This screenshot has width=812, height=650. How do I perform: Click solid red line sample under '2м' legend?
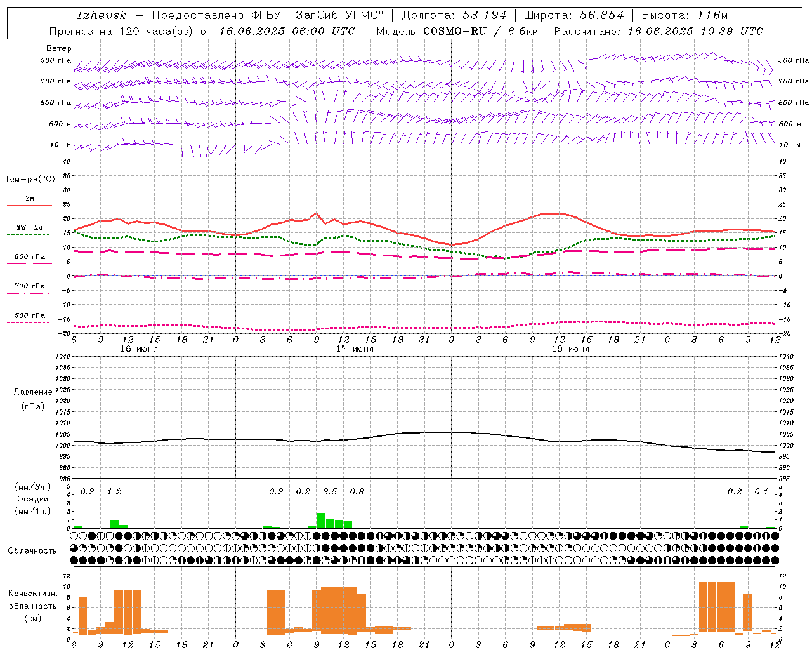(x=29, y=205)
